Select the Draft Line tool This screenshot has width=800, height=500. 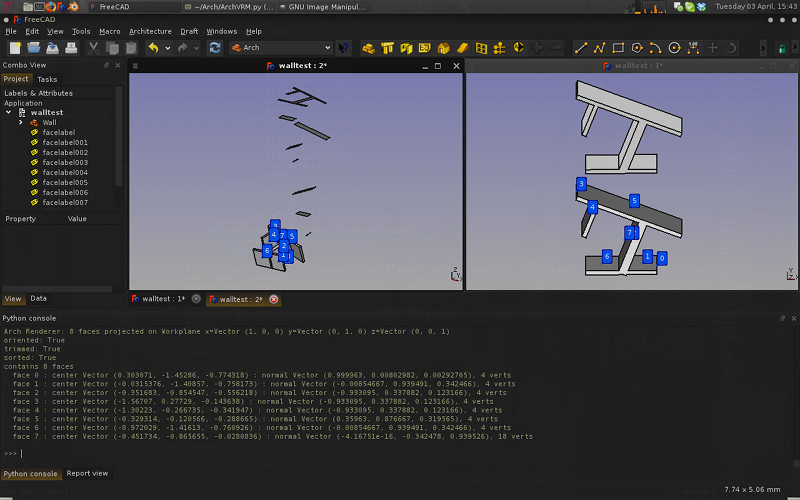coord(581,48)
